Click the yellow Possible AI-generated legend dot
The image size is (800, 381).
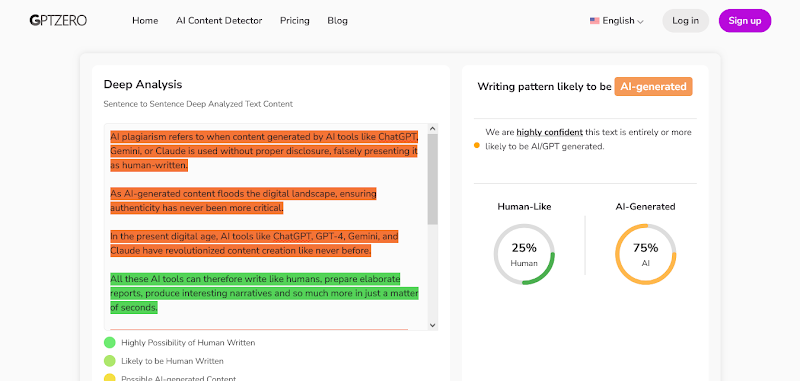pos(110,378)
